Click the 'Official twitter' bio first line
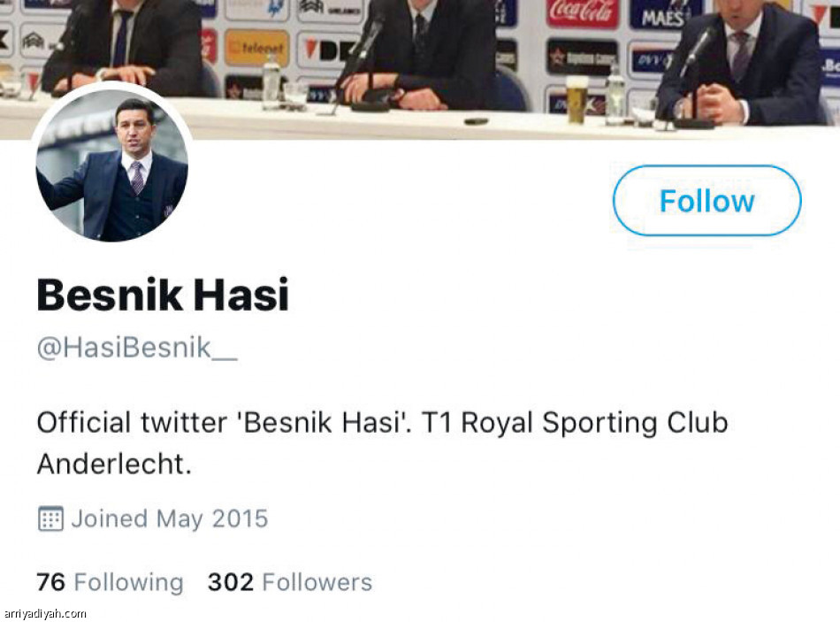Screen dimensions: 840x622 [x=383, y=423]
